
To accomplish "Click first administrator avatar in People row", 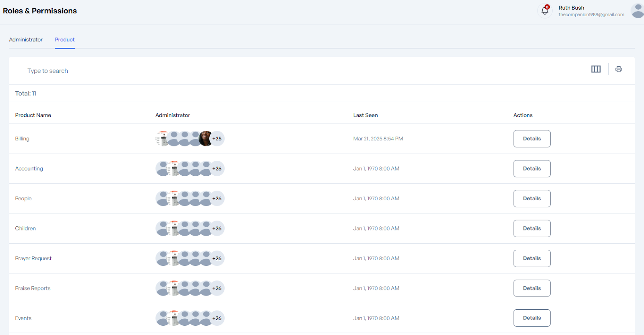I will point(163,199).
